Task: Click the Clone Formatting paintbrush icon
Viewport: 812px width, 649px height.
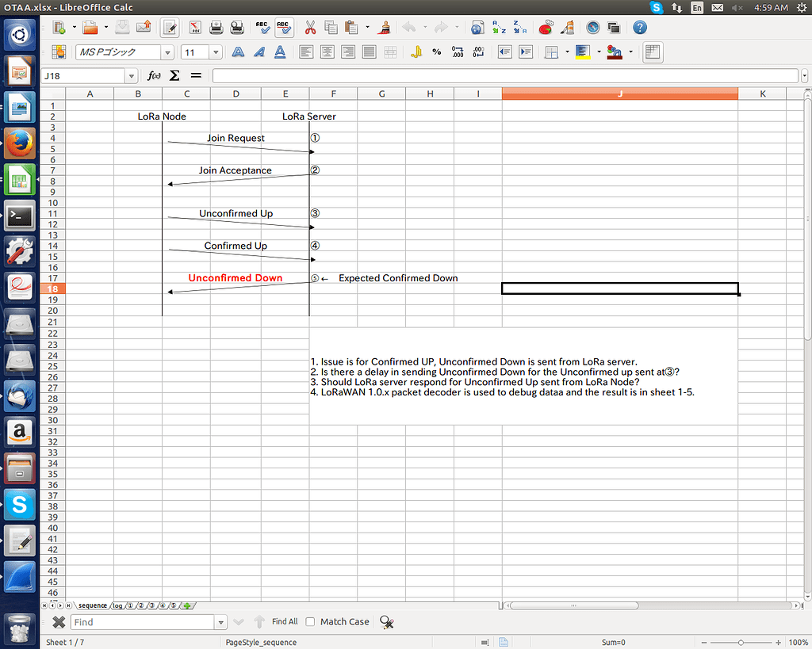Action: (x=385, y=28)
